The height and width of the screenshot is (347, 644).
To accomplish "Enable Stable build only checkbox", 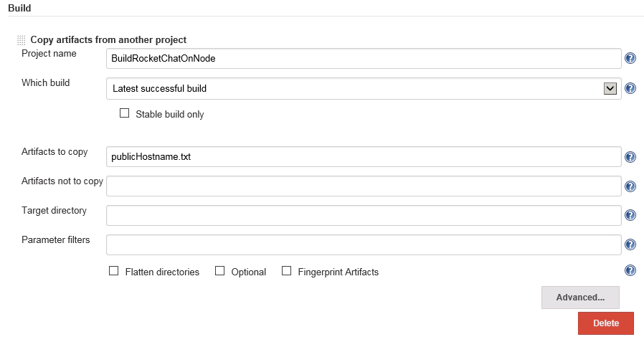I will 125,113.
